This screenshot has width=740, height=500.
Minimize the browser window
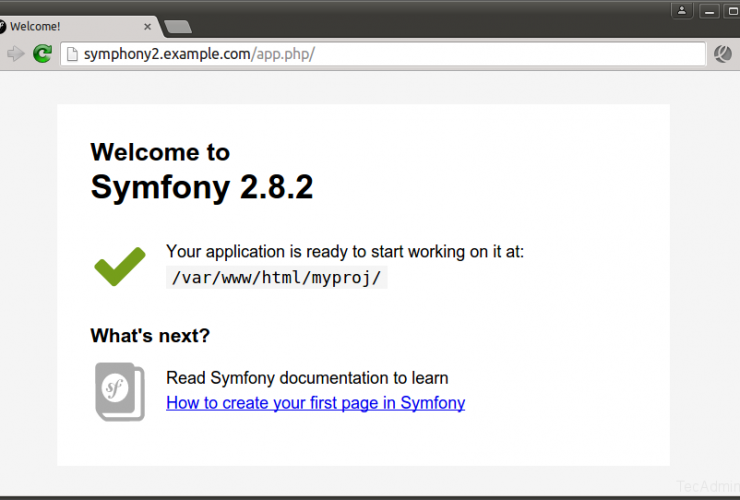click(710, 11)
